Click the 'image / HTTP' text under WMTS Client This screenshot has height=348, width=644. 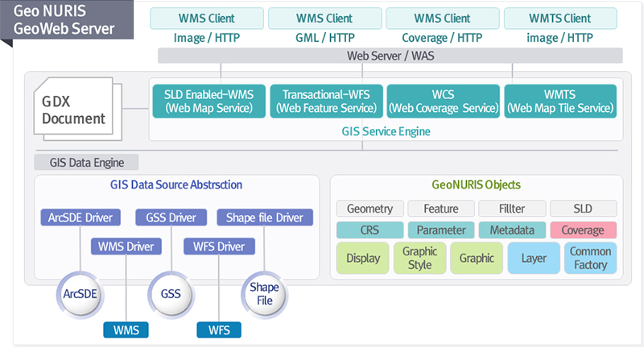coord(559,38)
